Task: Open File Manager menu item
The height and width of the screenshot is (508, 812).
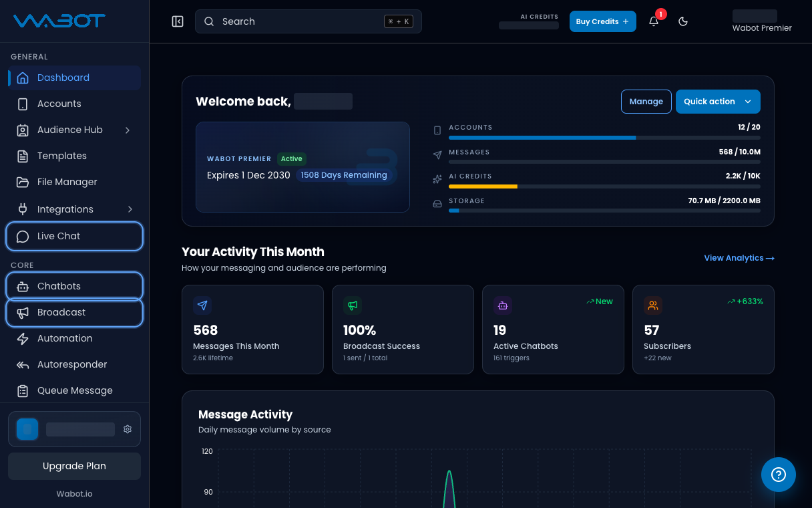Action: (x=74, y=182)
